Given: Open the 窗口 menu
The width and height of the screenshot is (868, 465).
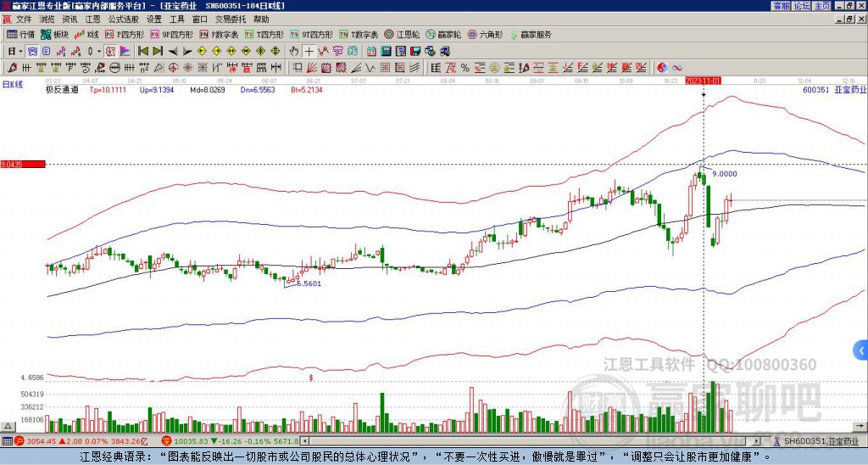Looking at the screenshot, I should pos(199,20).
